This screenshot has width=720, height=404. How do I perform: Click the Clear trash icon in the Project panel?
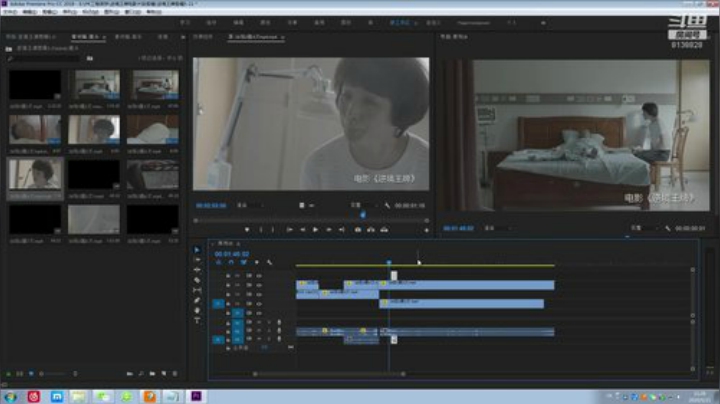175,374
